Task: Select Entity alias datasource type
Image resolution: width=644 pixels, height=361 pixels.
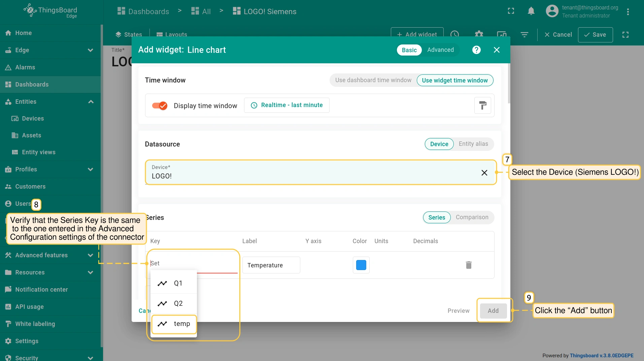Action: click(x=473, y=144)
